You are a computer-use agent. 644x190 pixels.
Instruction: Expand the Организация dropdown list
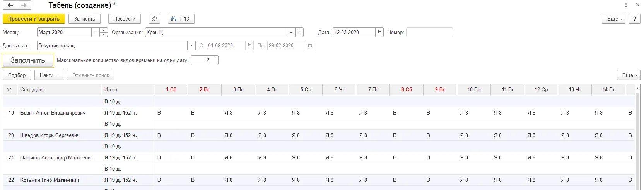tap(291, 33)
